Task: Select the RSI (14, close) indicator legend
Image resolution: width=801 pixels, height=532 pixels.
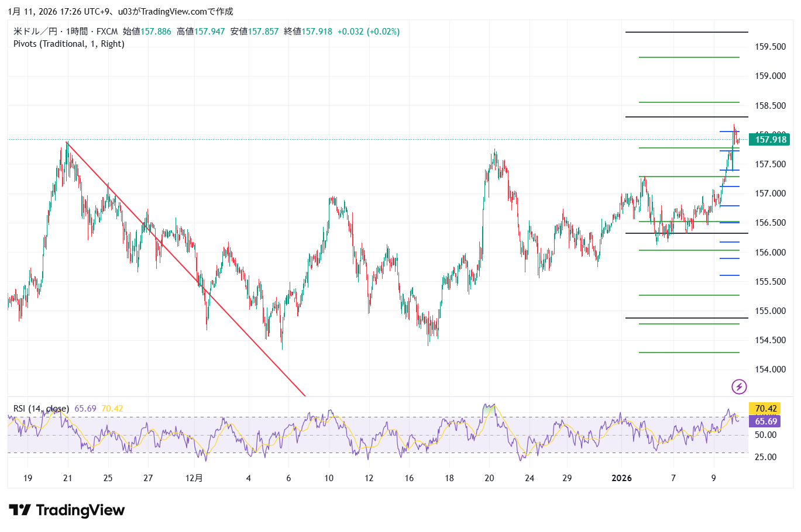Action: pos(41,409)
